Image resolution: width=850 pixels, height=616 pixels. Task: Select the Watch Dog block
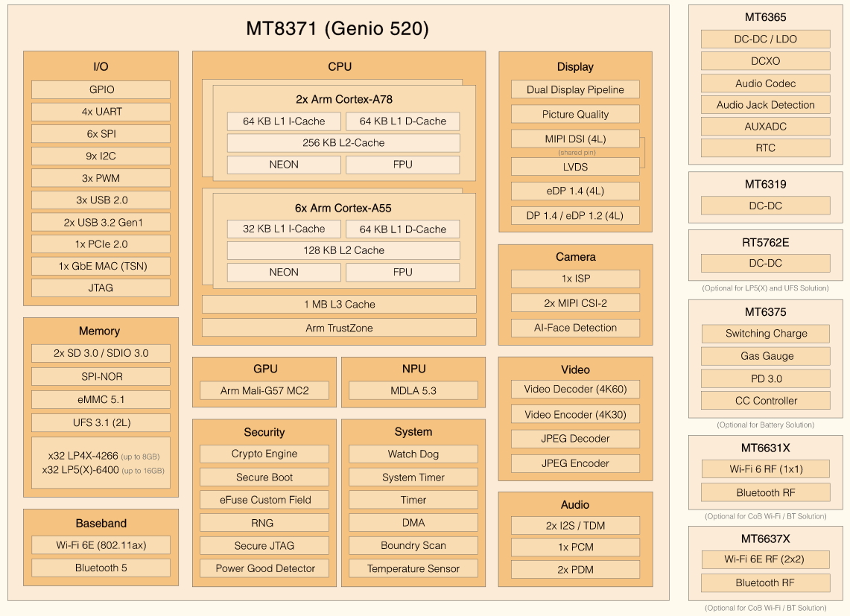pyautogui.click(x=413, y=454)
